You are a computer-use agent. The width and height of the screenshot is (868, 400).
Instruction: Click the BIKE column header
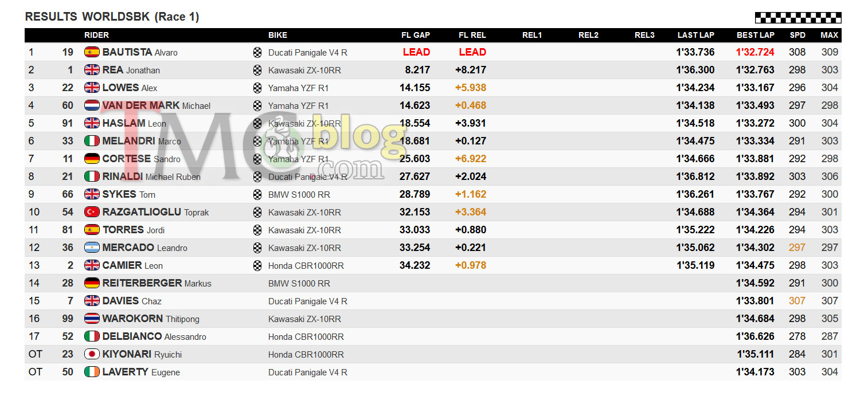[277, 35]
